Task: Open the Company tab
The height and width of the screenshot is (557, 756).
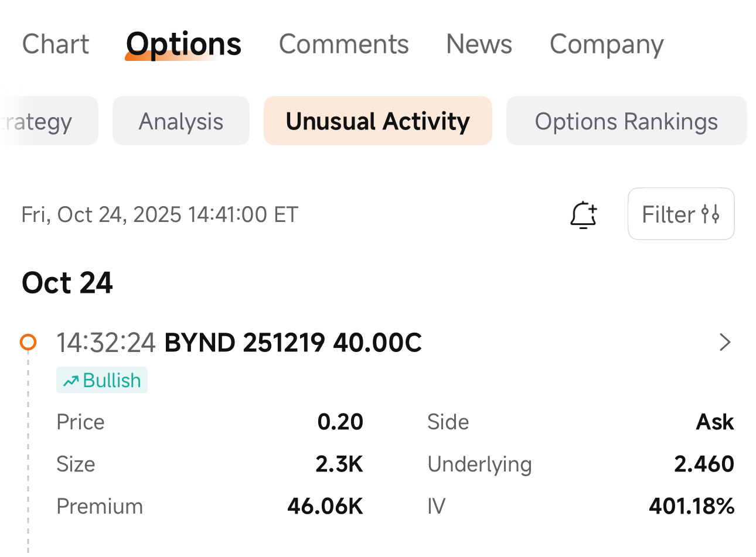Action: point(607,45)
